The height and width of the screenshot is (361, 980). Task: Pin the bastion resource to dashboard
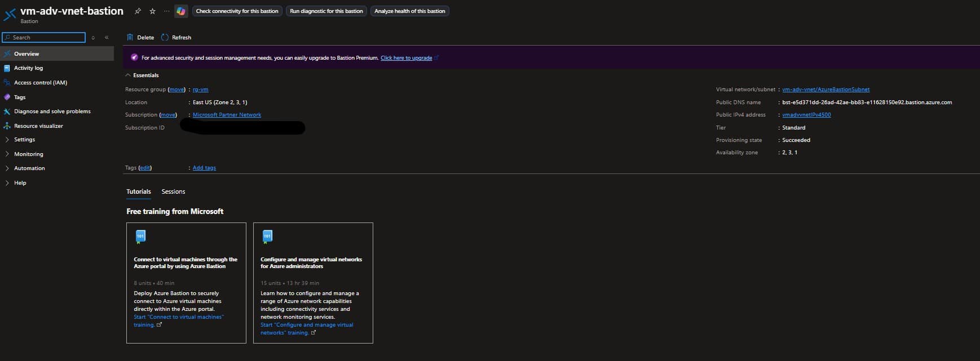(138, 11)
